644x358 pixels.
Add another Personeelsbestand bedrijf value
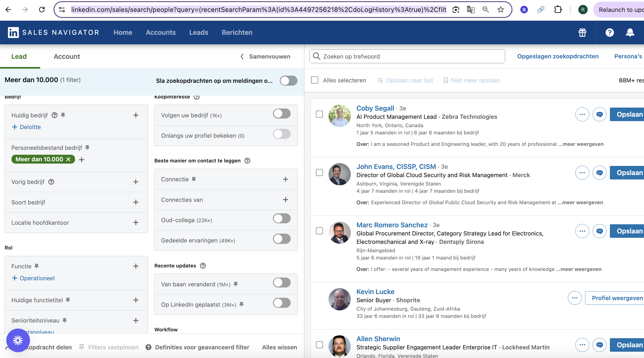(82, 160)
